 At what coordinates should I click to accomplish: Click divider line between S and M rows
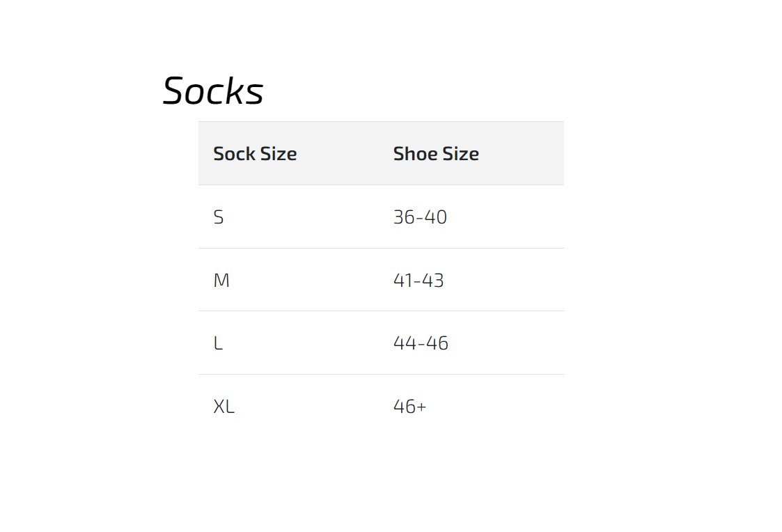point(381,248)
